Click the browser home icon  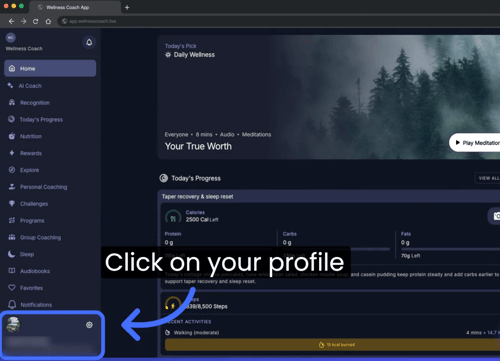pos(48,21)
